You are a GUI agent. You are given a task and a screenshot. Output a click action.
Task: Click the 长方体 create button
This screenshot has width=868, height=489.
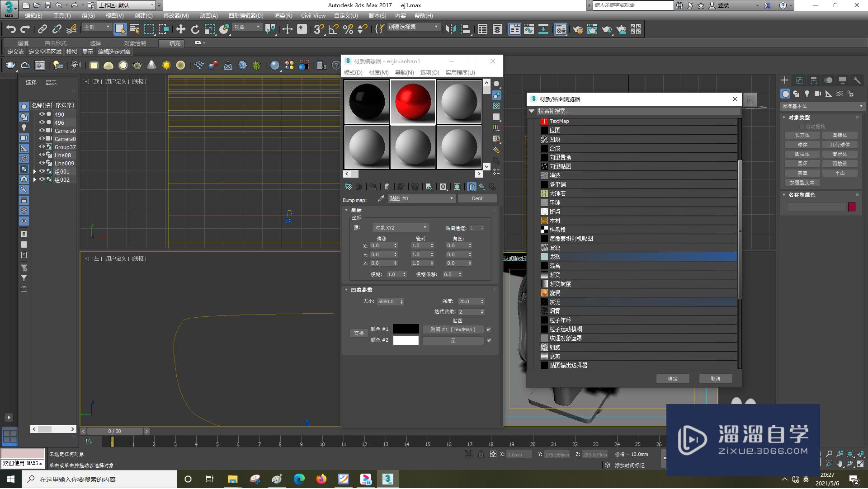(x=802, y=135)
